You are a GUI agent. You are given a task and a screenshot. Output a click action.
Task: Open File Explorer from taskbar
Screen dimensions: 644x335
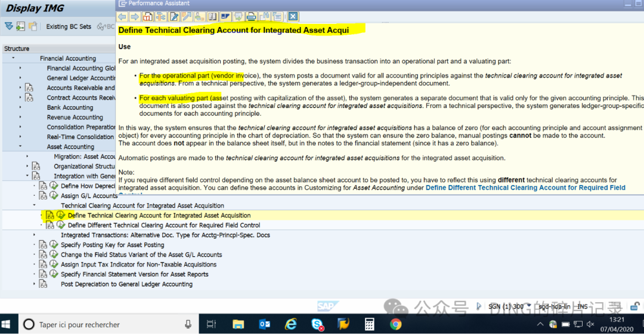point(238,324)
